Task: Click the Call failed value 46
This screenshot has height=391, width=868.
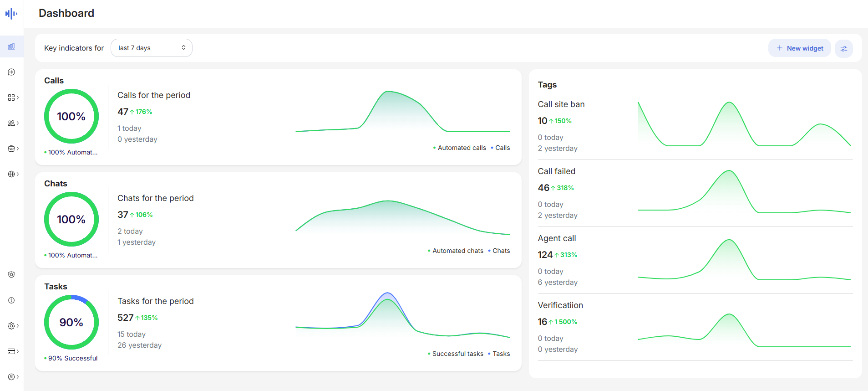Action: (x=543, y=188)
